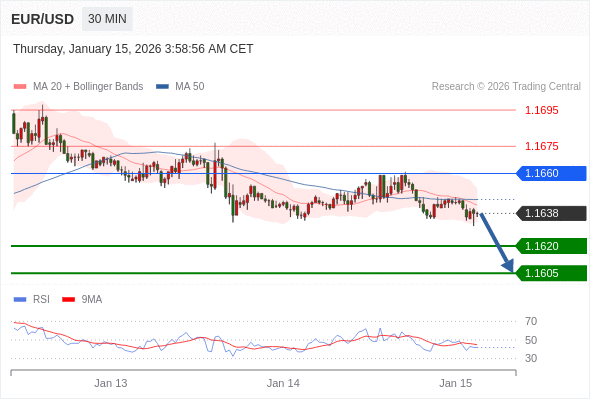Click the MA 50 blue legend swatch

tap(162, 87)
